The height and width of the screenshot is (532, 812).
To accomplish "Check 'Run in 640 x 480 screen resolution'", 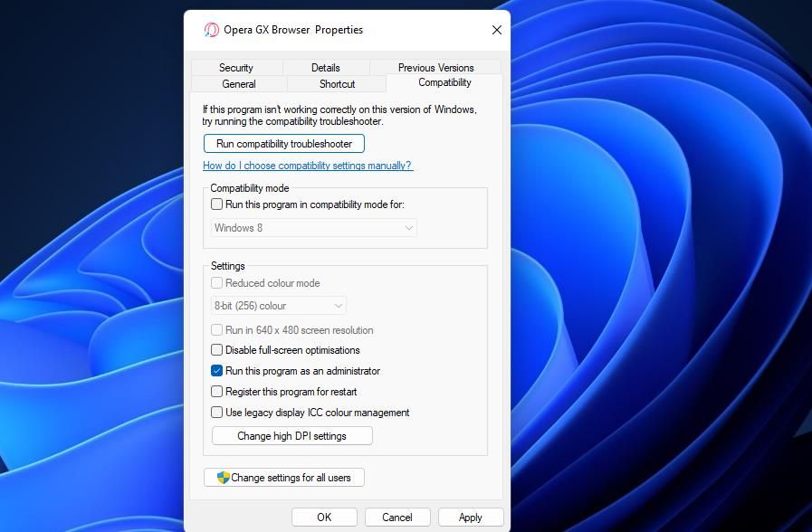I will pyautogui.click(x=217, y=330).
